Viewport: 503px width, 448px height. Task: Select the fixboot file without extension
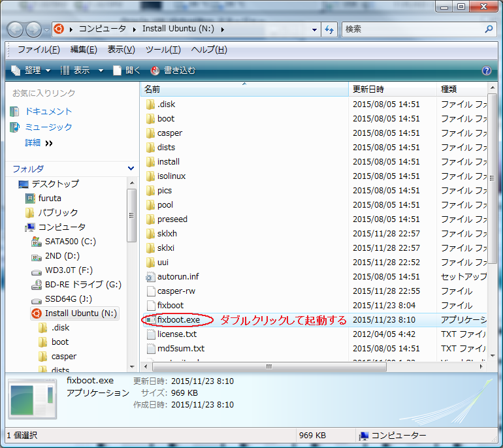click(170, 305)
